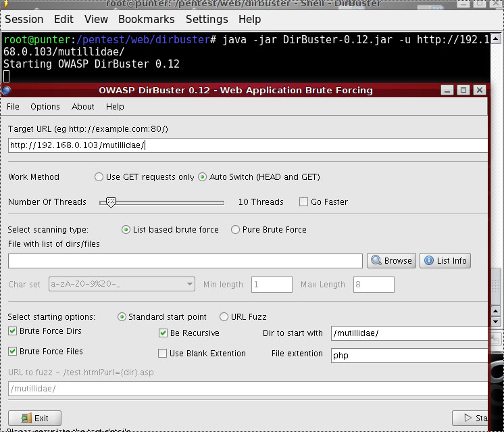
Task: Open List Info dialog
Action: 445,260
